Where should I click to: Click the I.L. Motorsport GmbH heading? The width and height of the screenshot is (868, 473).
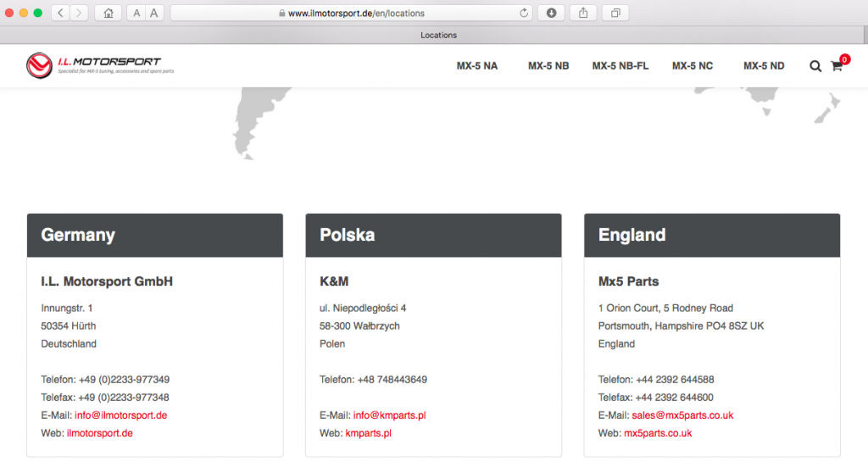point(107,281)
